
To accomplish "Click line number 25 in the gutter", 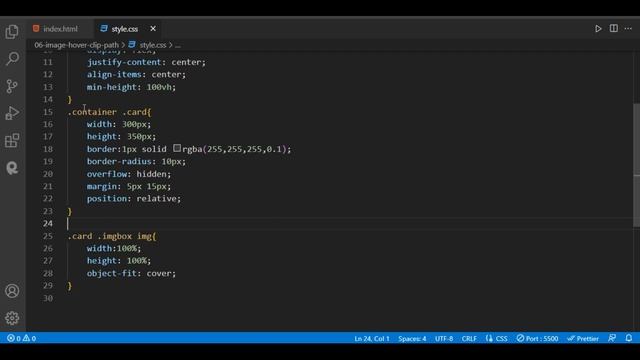I will click(x=48, y=236).
